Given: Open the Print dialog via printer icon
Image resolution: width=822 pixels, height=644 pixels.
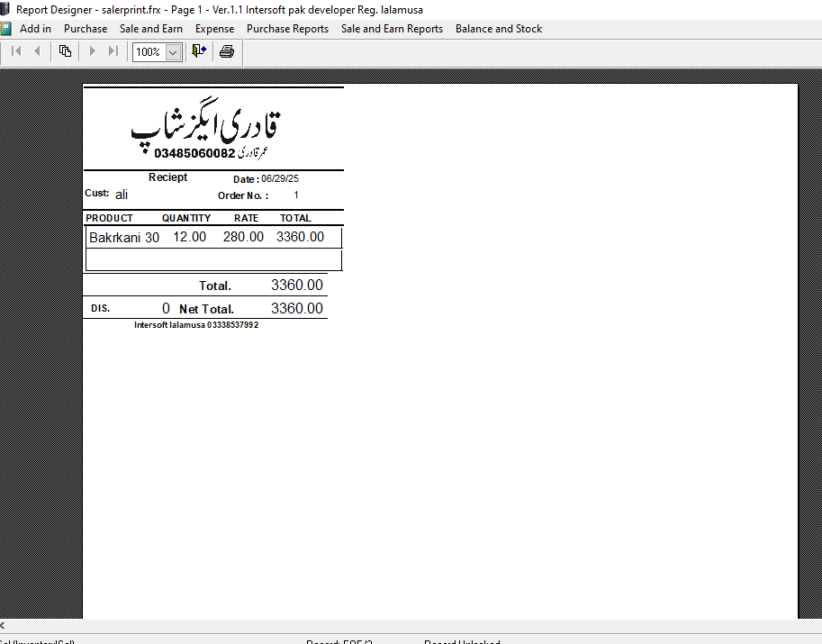Looking at the screenshot, I should tap(226, 51).
